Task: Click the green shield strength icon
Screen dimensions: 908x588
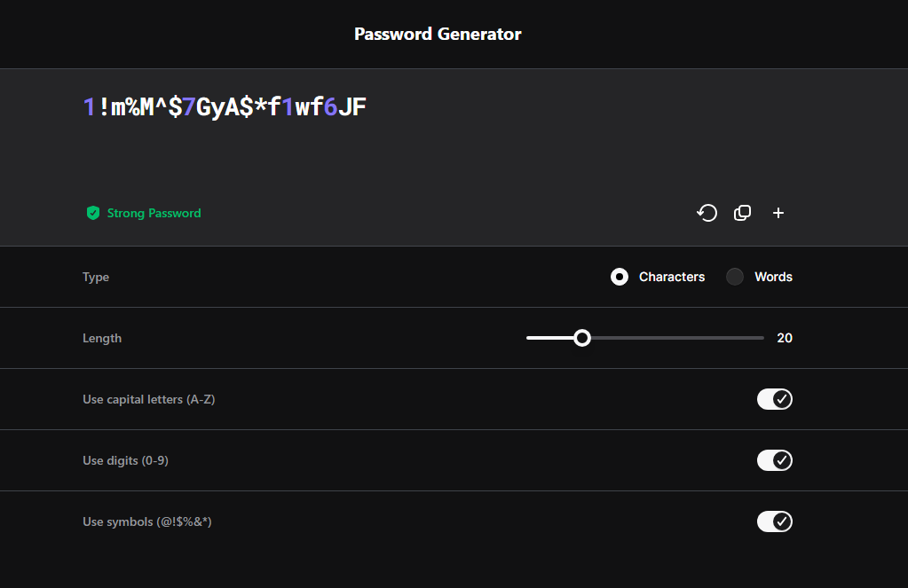Action: (92, 213)
